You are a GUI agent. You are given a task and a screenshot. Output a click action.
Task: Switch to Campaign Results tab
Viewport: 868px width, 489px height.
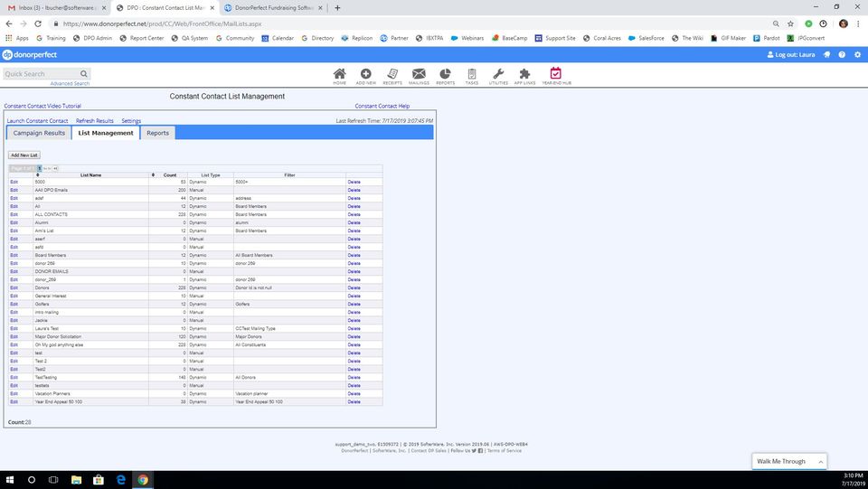click(39, 133)
